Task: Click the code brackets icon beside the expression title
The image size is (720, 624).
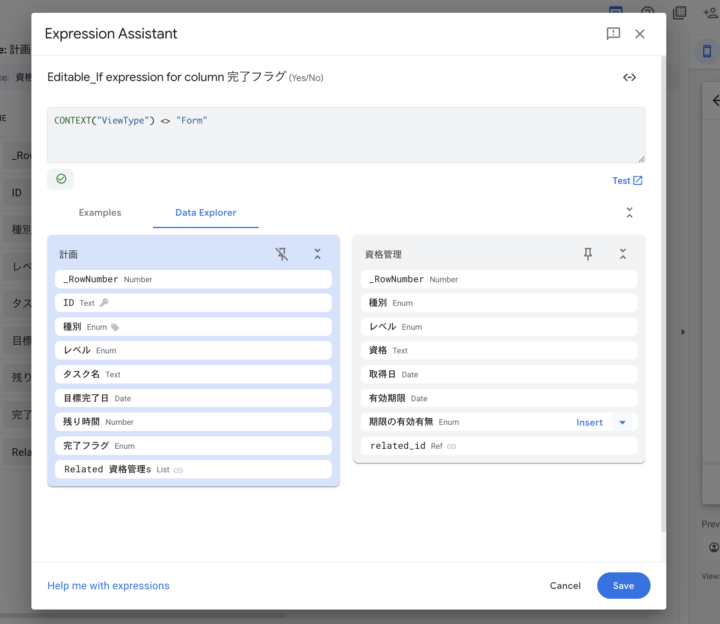Action: [629, 77]
